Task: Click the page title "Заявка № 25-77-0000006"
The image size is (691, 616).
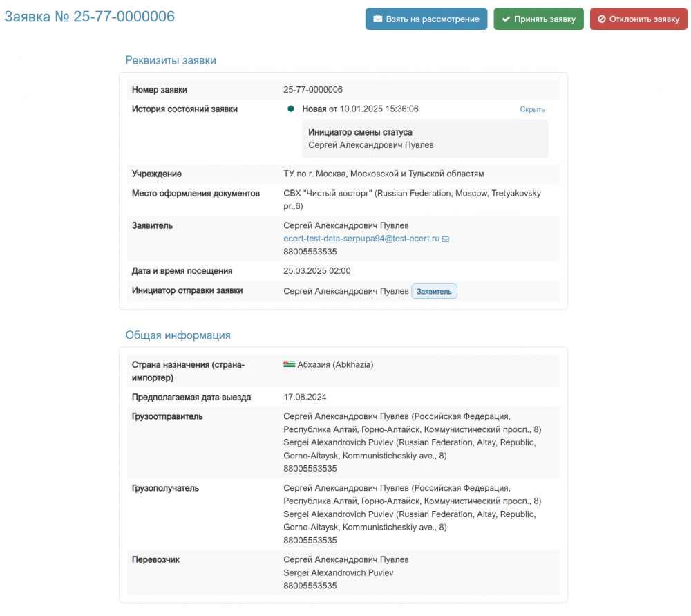Action: tap(90, 17)
